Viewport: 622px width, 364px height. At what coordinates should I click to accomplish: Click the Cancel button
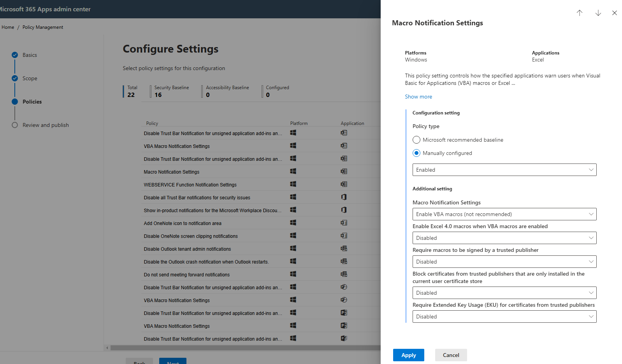pyautogui.click(x=451, y=355)
